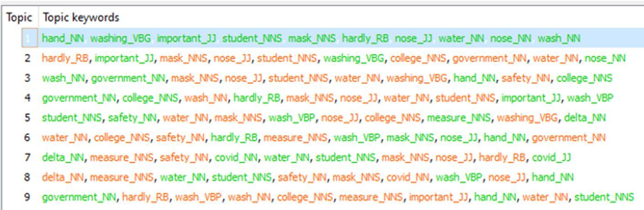
Task: Click government_NN at end of topic 6
Action: click(x=569, y=137)
